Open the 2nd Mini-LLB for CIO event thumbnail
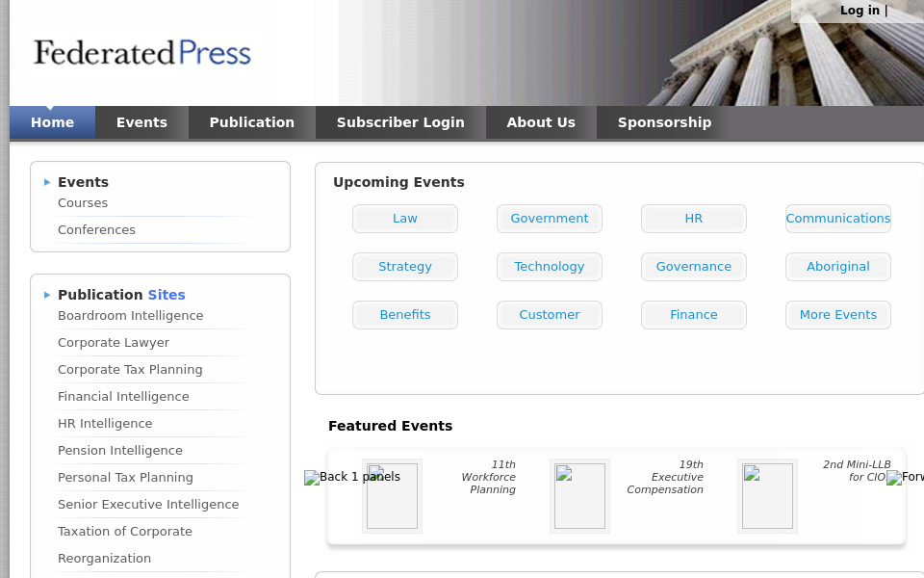This screenshot has width=924, height=578. [767, 496]
